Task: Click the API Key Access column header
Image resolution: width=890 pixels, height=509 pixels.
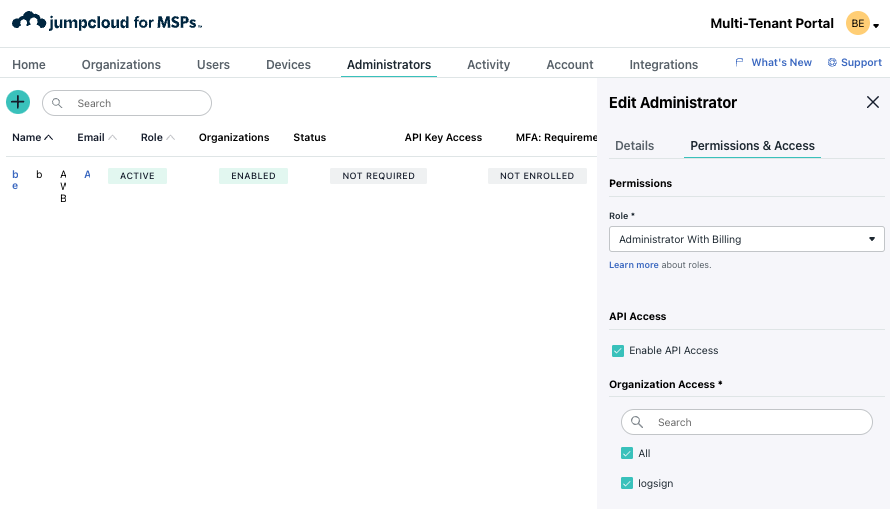Action: tap(443, 137)
